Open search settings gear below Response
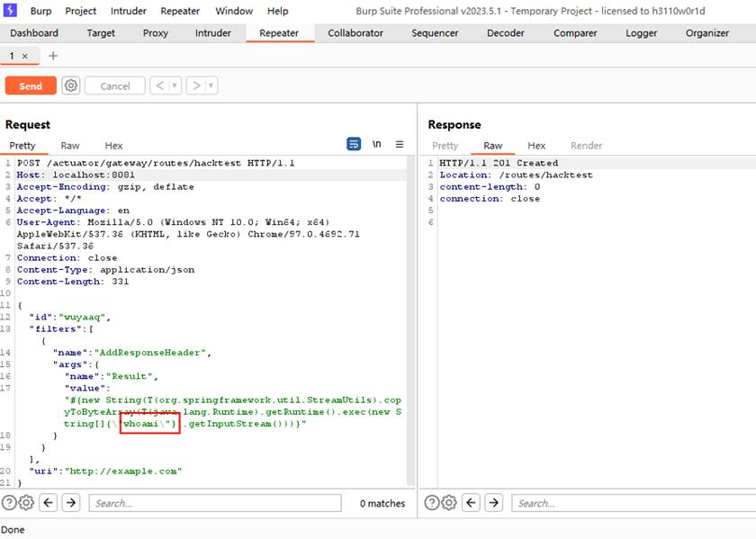The width and height of the screenshot is (756, 539). (449, 503)
